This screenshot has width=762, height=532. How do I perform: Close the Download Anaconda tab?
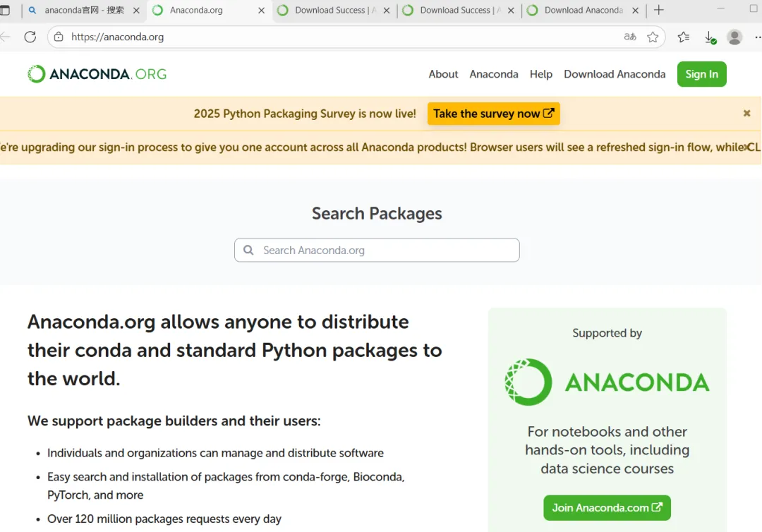click(x=635, y=10)
